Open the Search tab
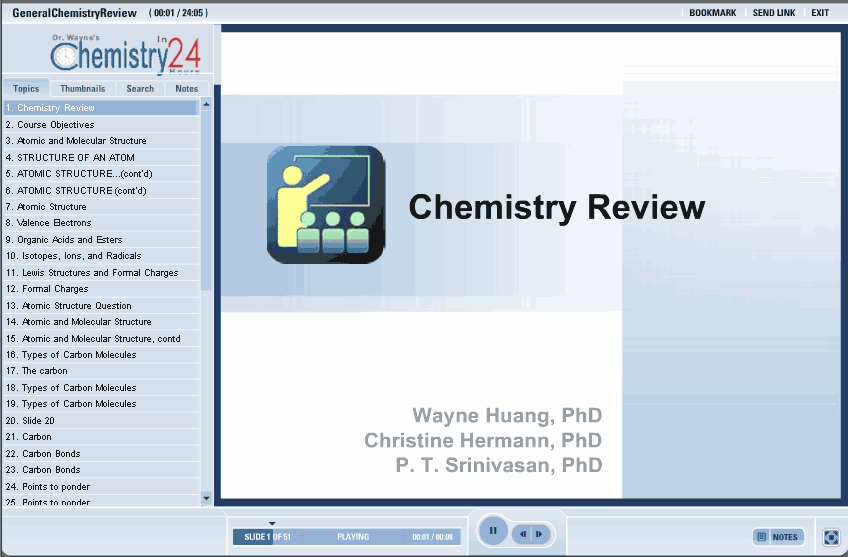 click(140, 89)
